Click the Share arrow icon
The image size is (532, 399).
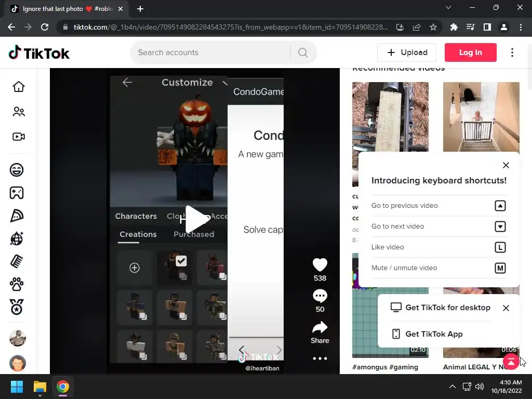click(x=320, y=327)
